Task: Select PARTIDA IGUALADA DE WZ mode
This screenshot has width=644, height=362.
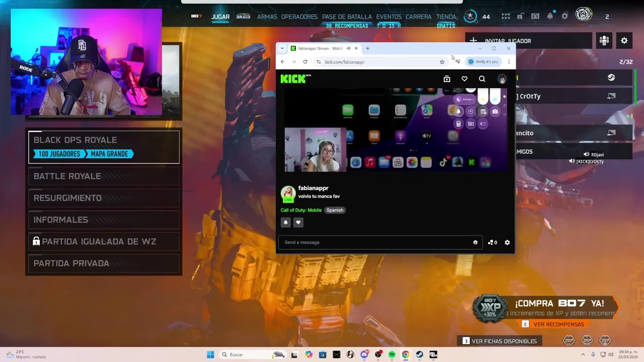Action: tap(104, 241)
